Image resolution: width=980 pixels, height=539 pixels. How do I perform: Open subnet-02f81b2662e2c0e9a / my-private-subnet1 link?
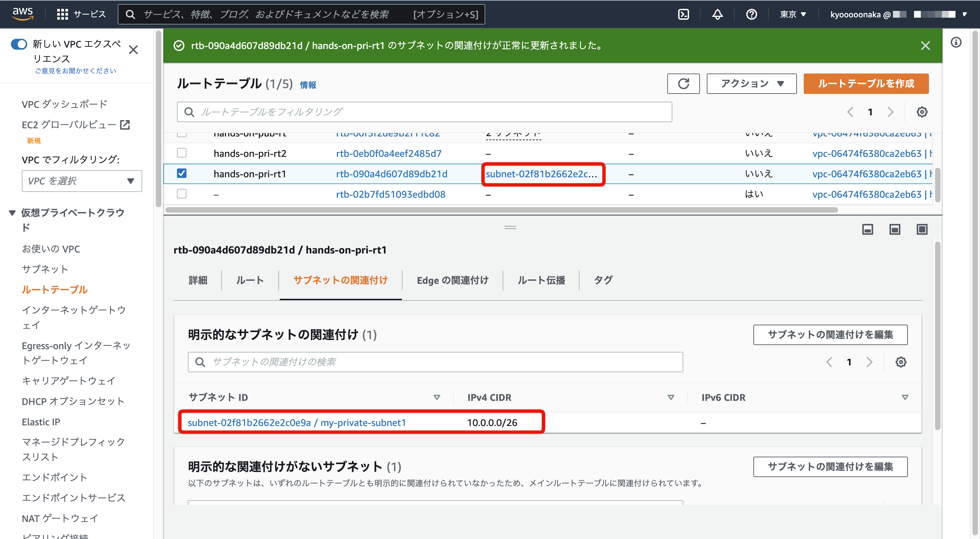point(296,423)
